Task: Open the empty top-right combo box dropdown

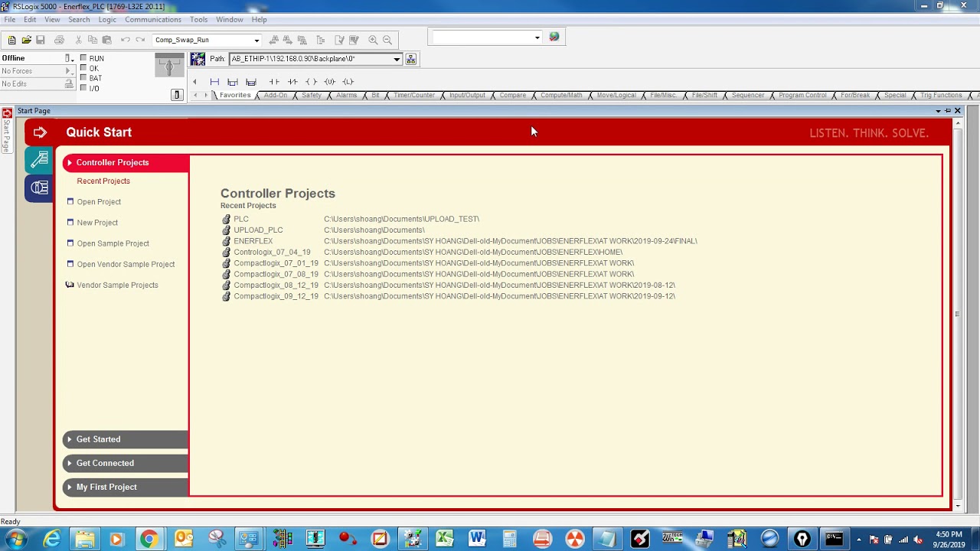Action: pos(537,37)
